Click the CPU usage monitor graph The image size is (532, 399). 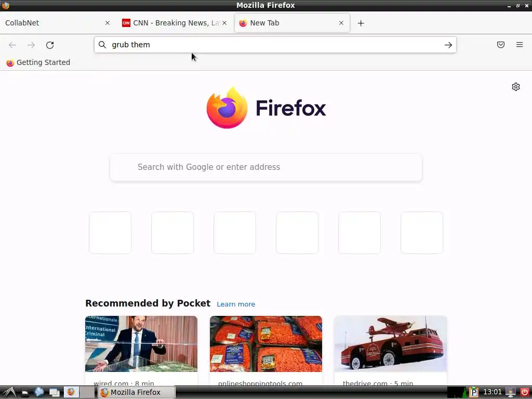[457, 392]
